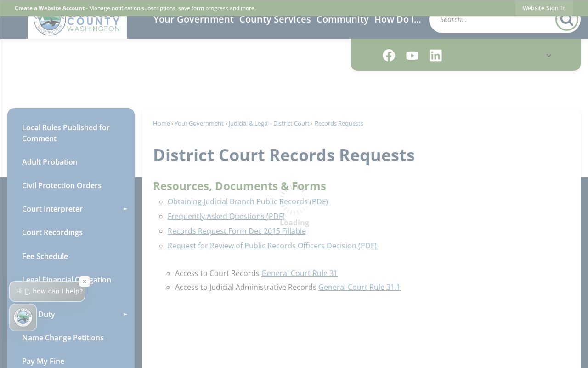The height and width of the screenshot is (368, 588).
Task: Open the county LinkedIn page icon
Action: 435,55
